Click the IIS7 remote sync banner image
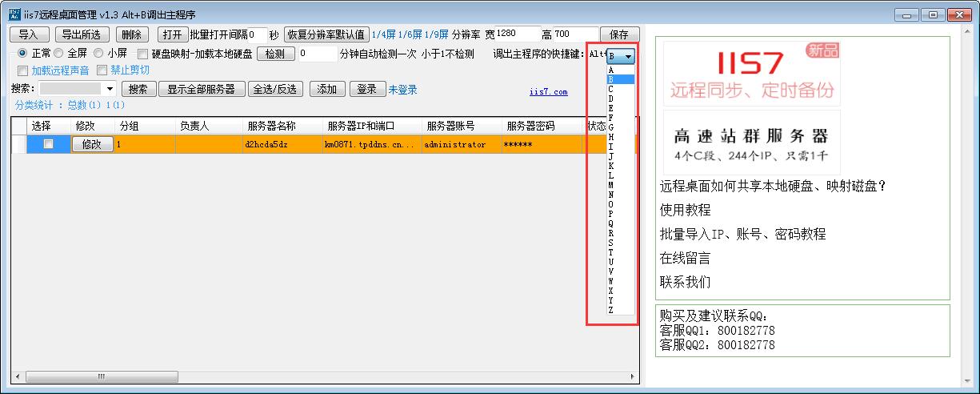The width and height of the screenshot is (980, 394). pyautogui.click(x=751, y=72)
